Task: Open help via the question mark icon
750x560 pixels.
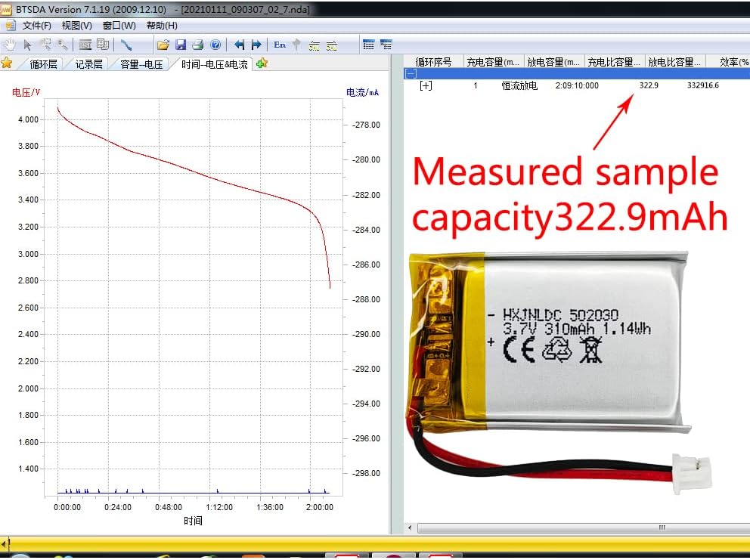Action: [215, 45]
